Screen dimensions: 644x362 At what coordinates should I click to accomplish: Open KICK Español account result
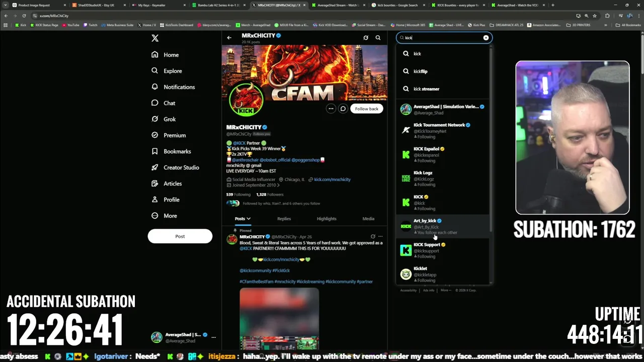443,154
